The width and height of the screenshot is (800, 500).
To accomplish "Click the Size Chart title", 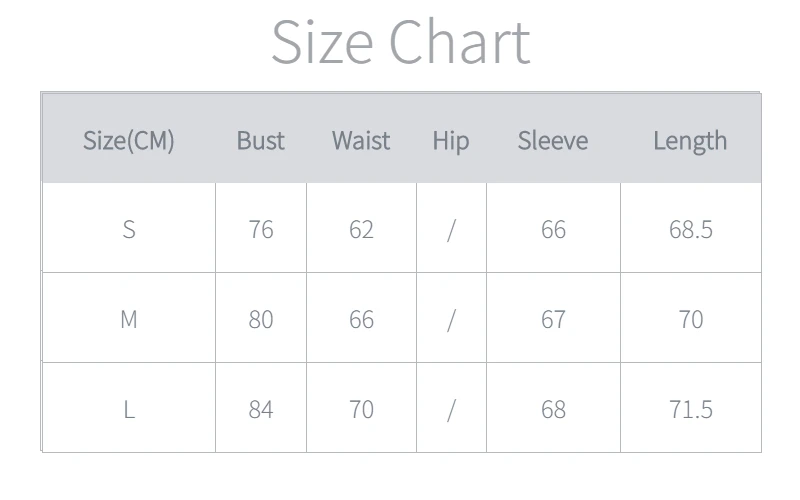I will tap(400, 42).
